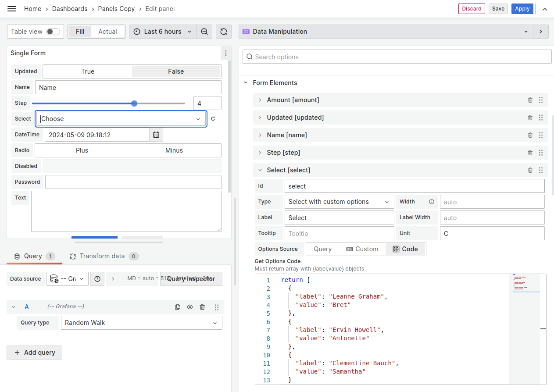Viewport: 554px width, 392px height.
Task: Open the navigation hamburger menu
Action: pyautogui.click(x=12, y=8)
